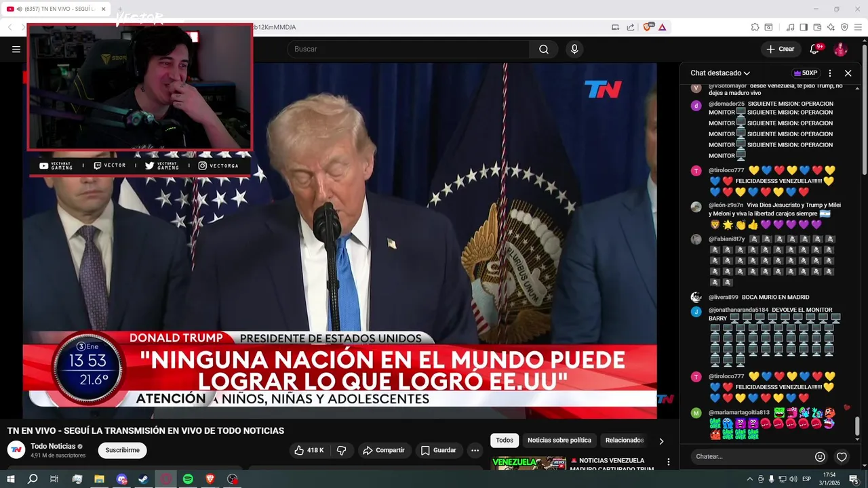The image size is (868, 488).
Task: Click the Crear button
Action: point(780,49)
